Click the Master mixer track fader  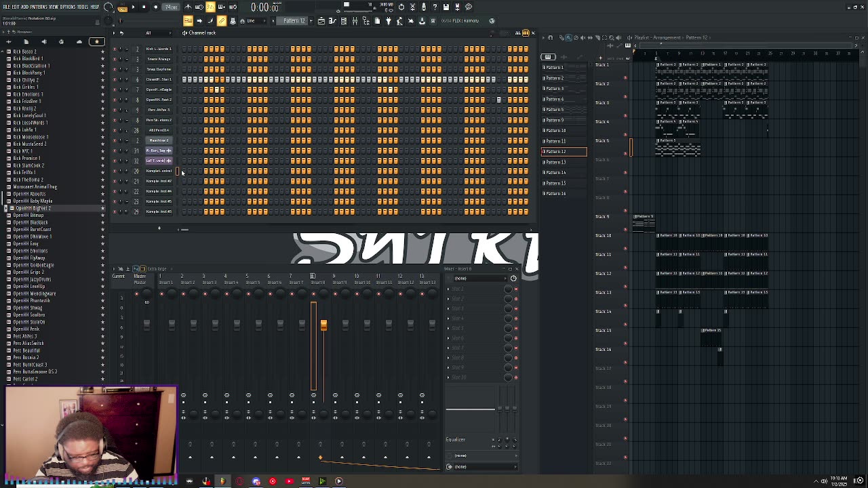tap(146, 325)
